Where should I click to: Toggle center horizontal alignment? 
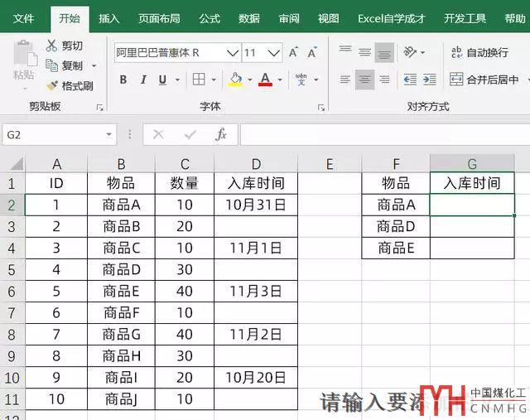(364, 80)
